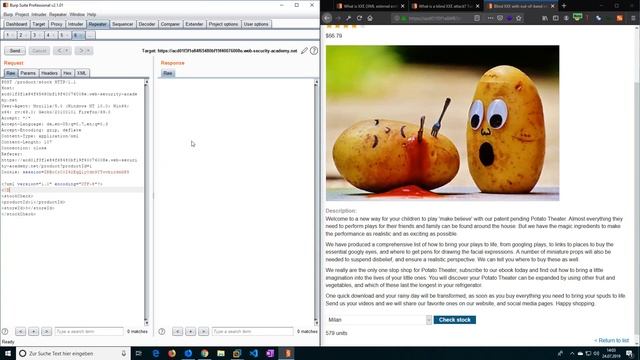Click request search term field

click(x=89, y=331)
